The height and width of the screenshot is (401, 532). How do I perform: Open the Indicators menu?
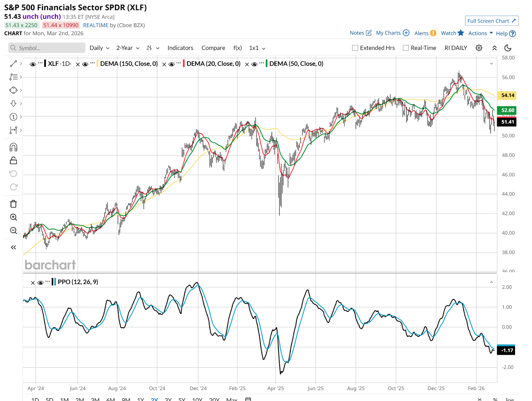(180, 48)
